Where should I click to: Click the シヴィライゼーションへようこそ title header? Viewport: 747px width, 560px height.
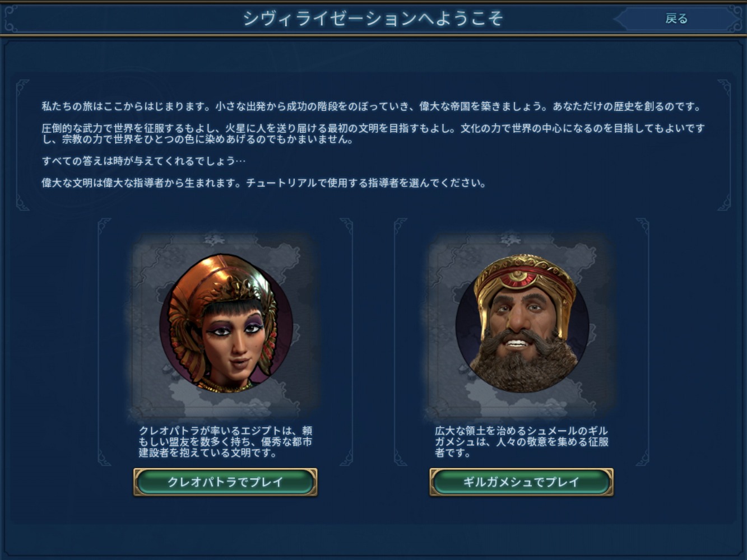(373, 18)
